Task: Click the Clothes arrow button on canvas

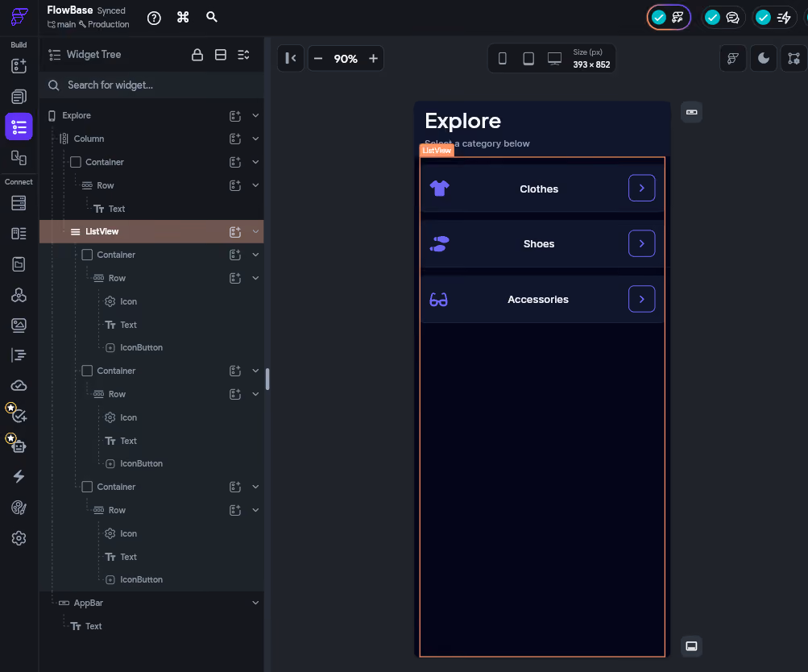Action: [x=641, y=188]
